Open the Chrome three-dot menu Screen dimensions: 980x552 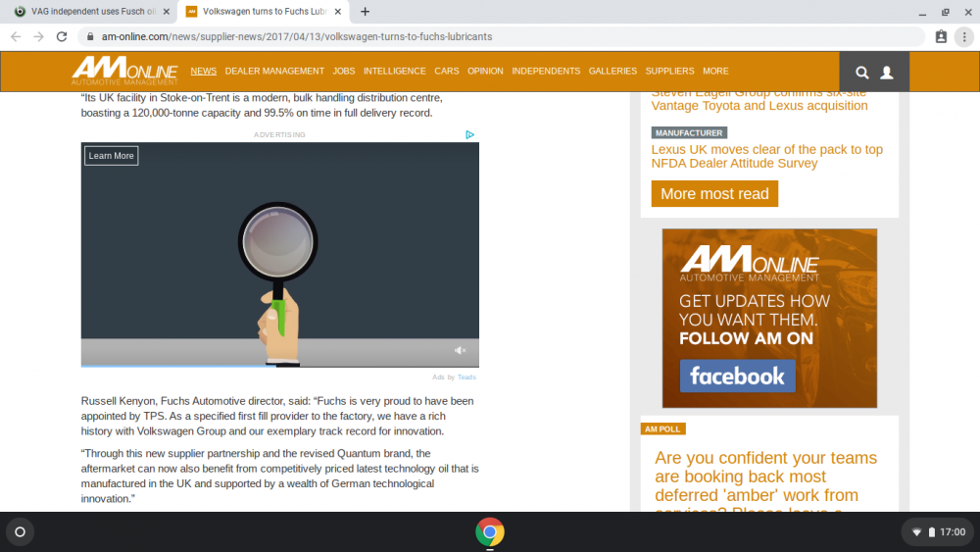click(x=964, y=37)
